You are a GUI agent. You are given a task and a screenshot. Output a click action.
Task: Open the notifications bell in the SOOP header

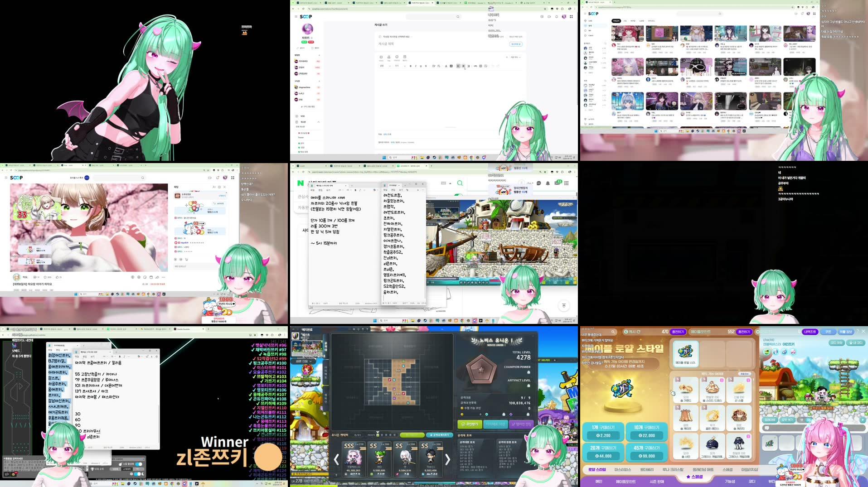point(557,16)
